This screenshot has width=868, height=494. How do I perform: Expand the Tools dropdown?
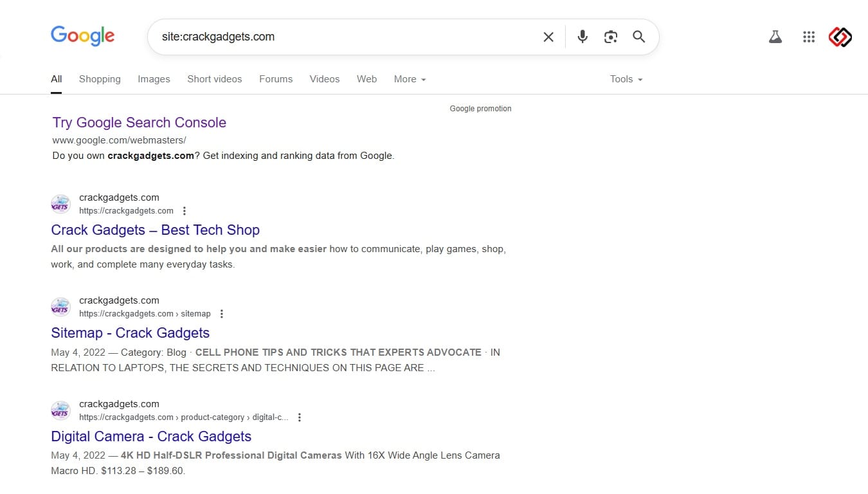[x=626, y=79]
